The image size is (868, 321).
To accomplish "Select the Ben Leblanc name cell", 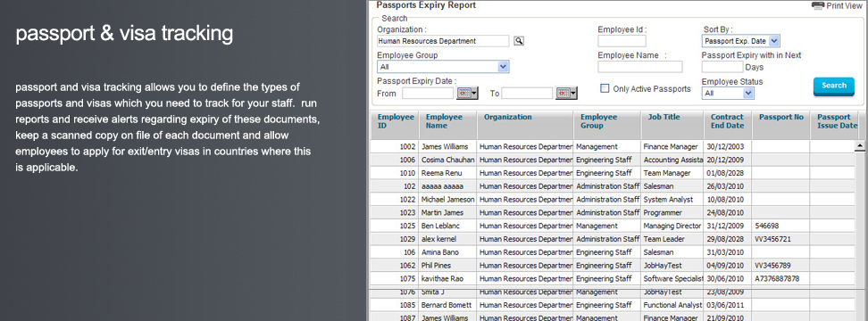I will 447,226.
